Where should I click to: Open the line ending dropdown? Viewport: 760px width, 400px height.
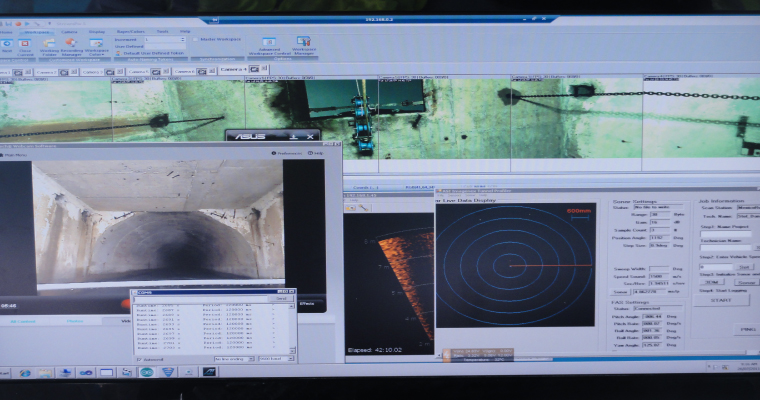[234, 357]
